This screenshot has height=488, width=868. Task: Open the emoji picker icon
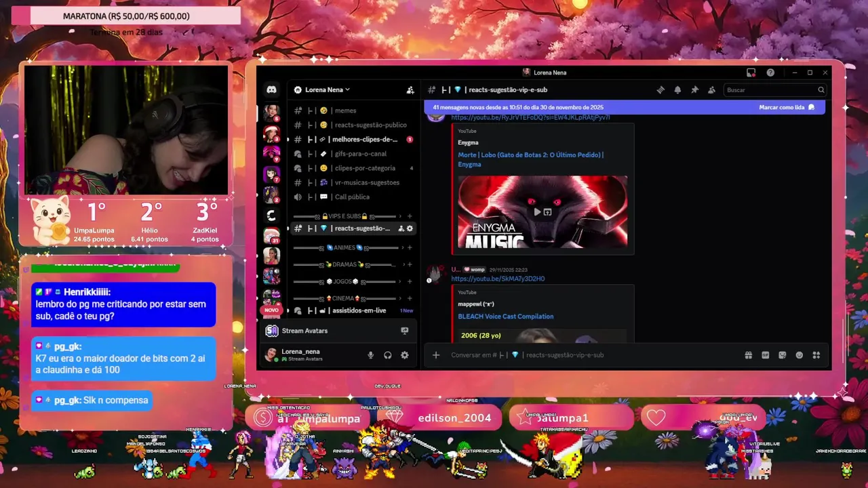pyautogui.click(x=800, y=354)
